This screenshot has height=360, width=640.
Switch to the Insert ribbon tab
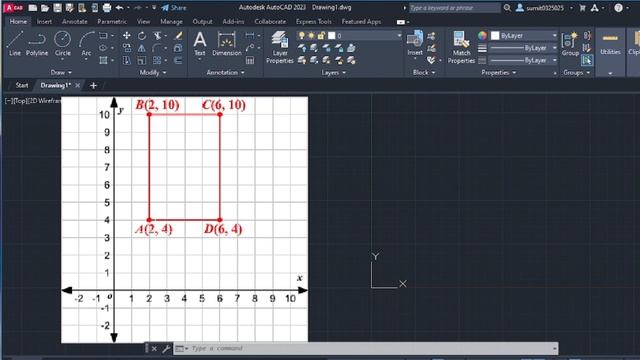click(44, 22)
